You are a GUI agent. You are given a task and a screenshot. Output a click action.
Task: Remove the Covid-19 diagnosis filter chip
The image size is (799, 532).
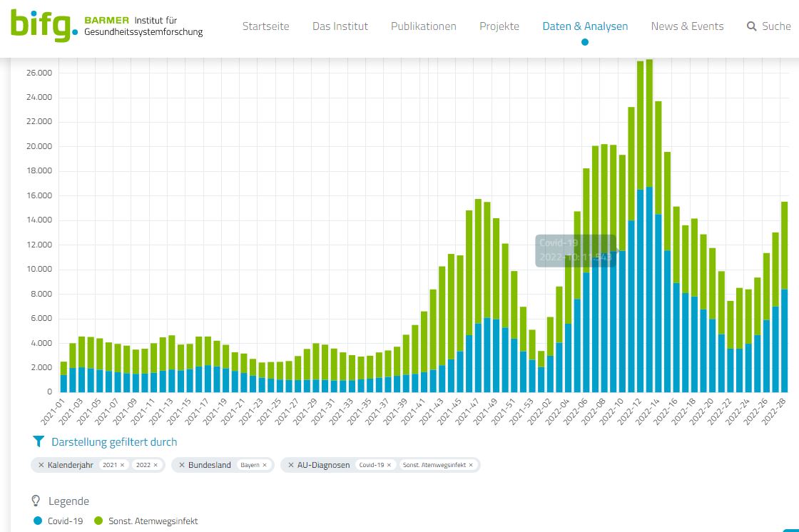[389, 465]
